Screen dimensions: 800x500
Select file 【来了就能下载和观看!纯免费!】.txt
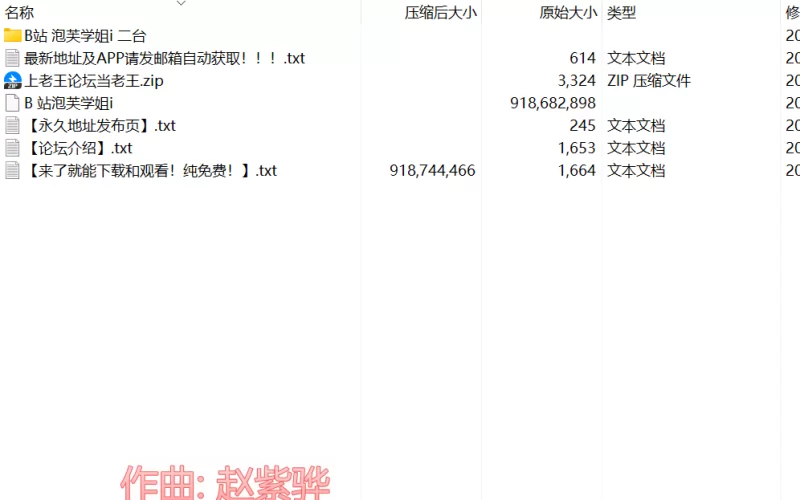tap(151, 170)
